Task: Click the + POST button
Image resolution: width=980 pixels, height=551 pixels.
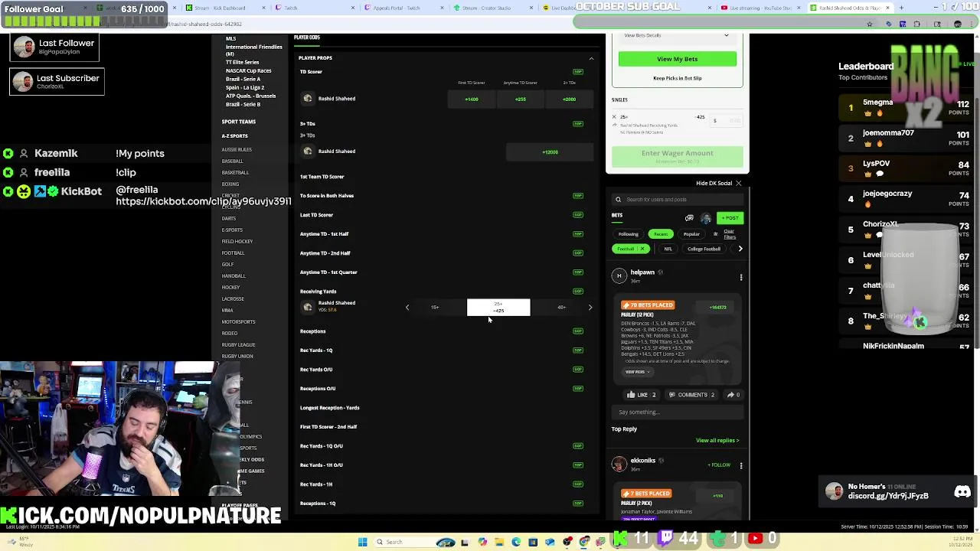Action: (x=730, y=218)
